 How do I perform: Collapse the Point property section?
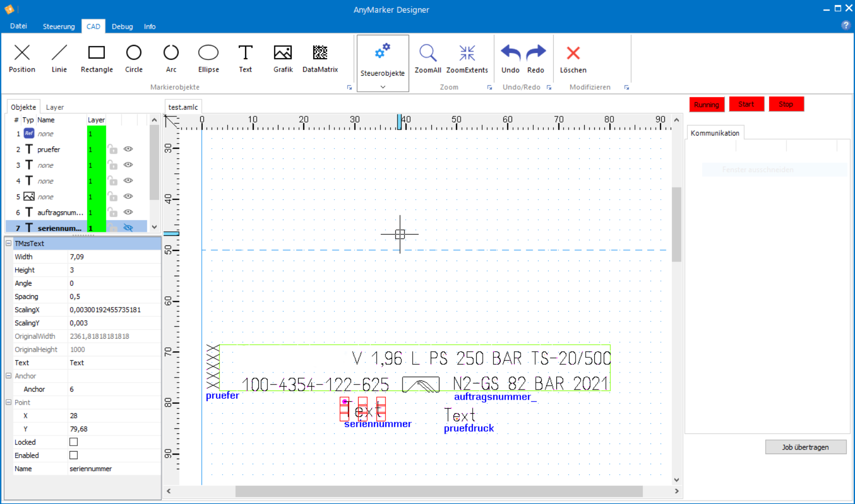click(x=9, y=402)
